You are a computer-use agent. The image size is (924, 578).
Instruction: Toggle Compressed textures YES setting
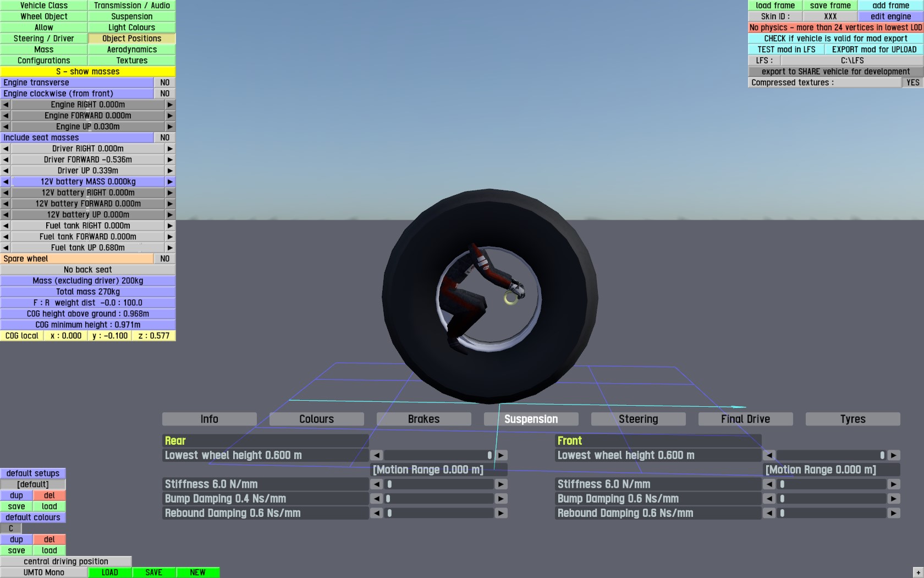pyautogui.click(x=912, y=83)
